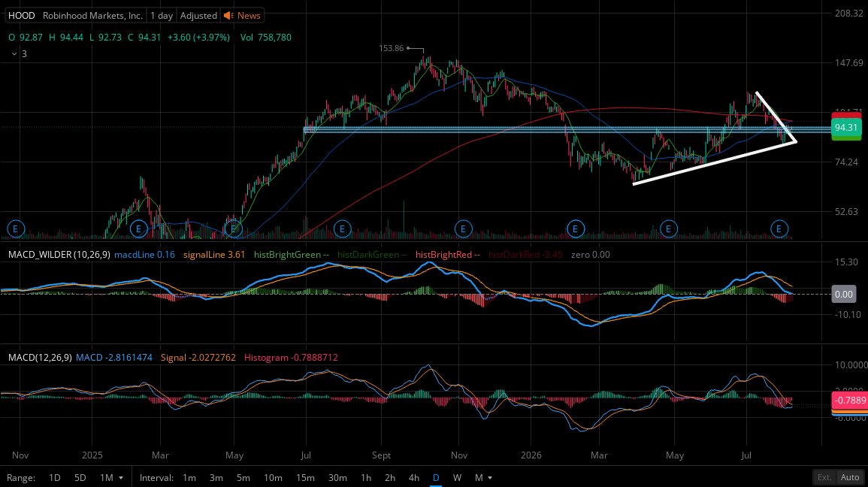Click the earnings marker after July 2025
Image resolution: width=868 pixels, height=487 pixels.
tap(343, 228)
